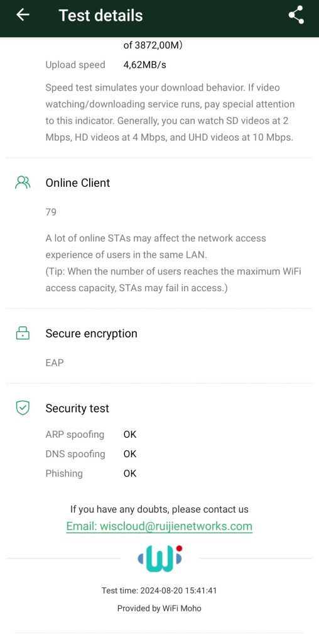Select the Security test heading

[77, 409]
